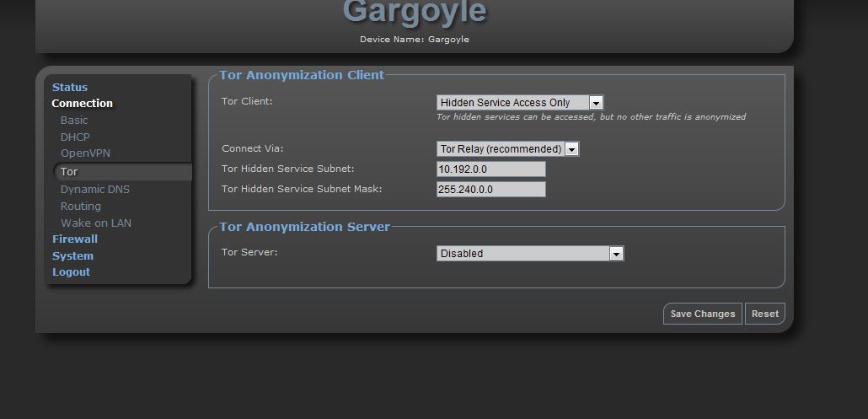Open the Wake on LAN page
This screenshot has height=419, width=868.
coord(96,223)
